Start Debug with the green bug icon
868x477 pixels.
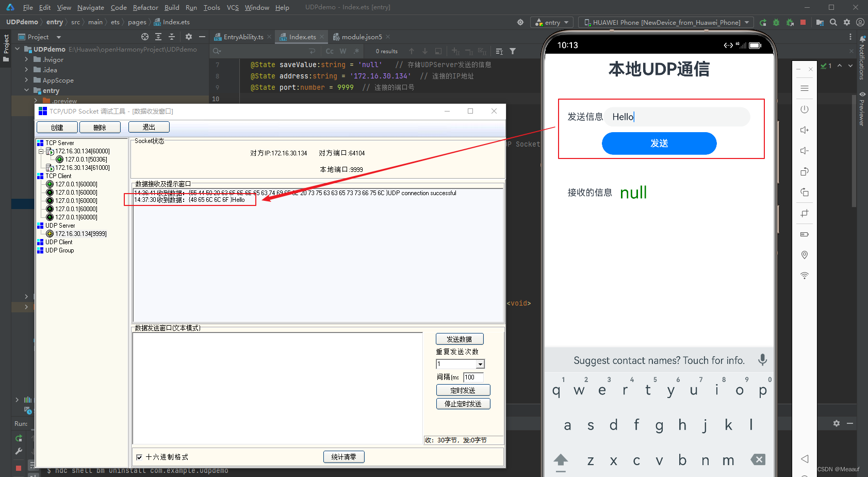[x=776, y=22]
